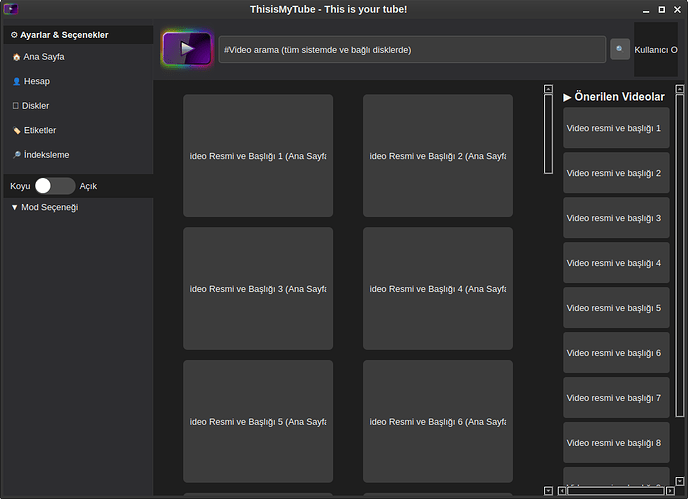Click the main video grid scrollbar up arrow
The image size is (688, 499).
click(548, 89)
